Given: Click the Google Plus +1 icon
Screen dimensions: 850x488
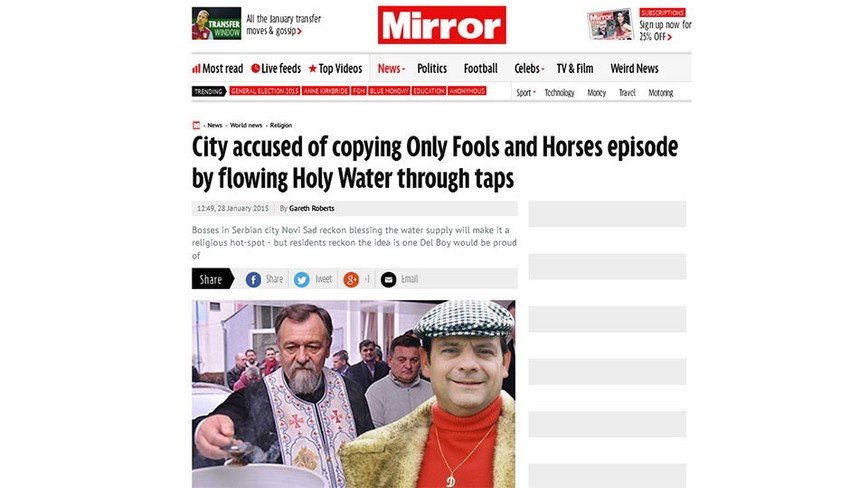Looking at the screenshot, I should (351, 279).
